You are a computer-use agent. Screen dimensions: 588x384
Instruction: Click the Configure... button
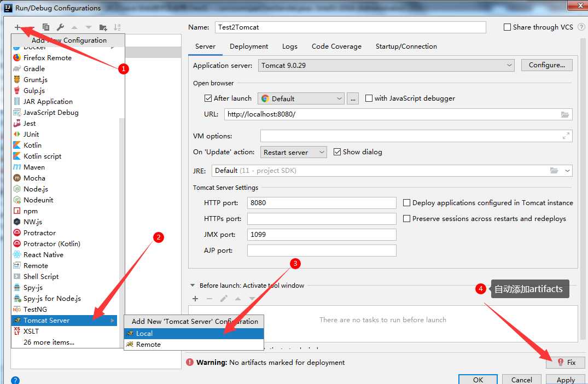click(547, 65)
